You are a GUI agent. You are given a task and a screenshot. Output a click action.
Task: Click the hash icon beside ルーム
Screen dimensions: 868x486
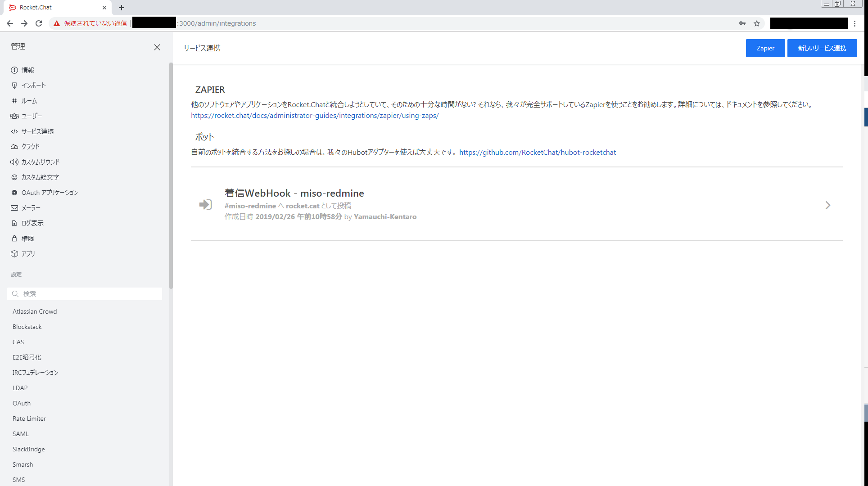coord(14,101)
